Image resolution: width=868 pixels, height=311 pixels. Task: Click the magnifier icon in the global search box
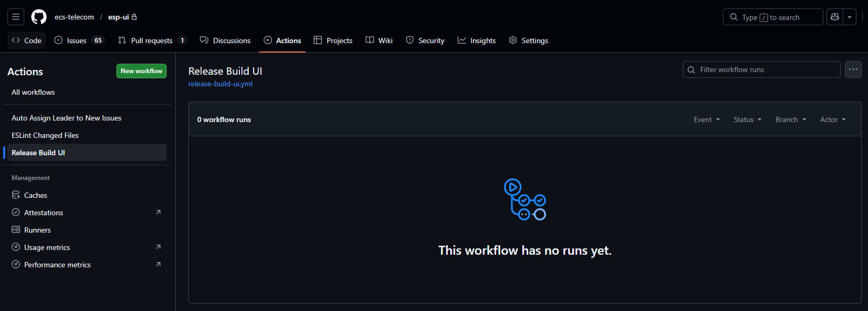point(734,17)
